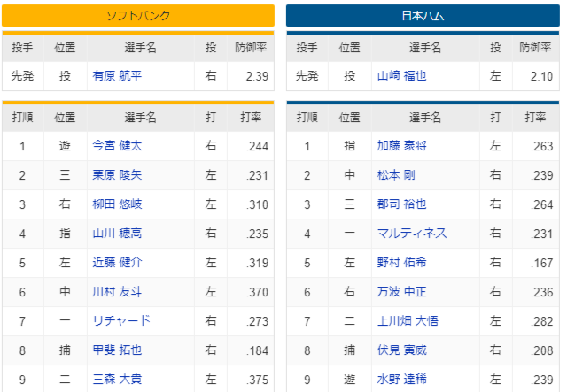The width and height of the screenshot is (567, 392).
Task: Open 郡司 裕也 player link
Action: (x=401, y=204)
